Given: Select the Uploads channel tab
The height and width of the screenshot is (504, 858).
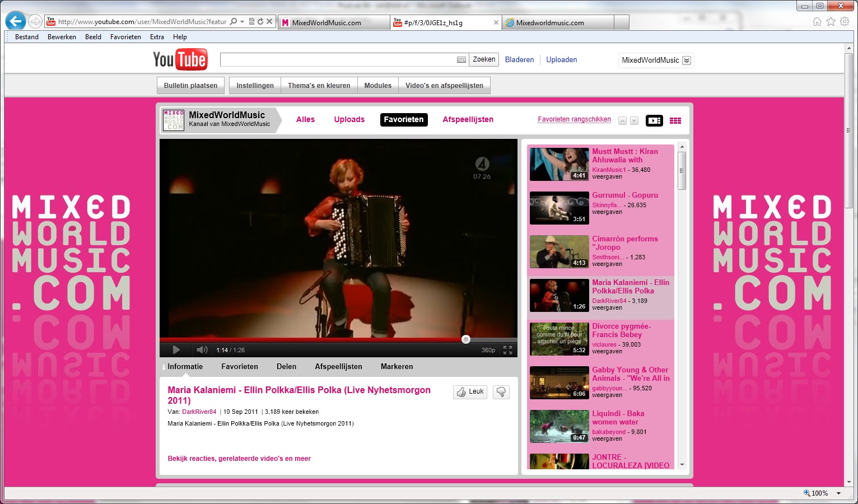Looking at the screenshot, I should (349, 119).
